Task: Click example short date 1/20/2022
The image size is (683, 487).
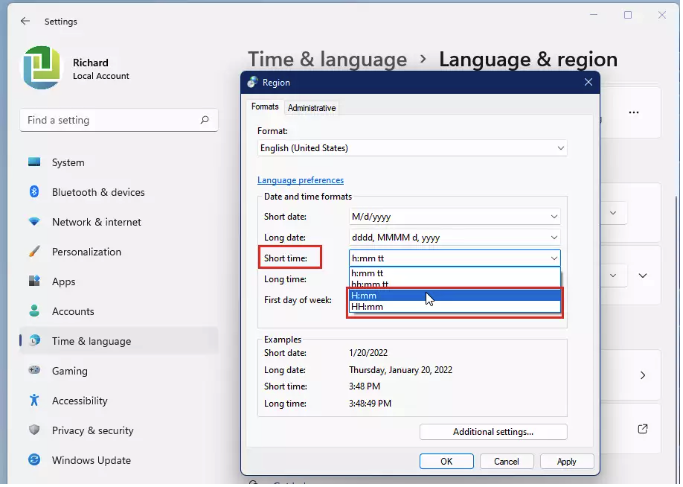Action: pyautogui.click(x=368, y=352)
